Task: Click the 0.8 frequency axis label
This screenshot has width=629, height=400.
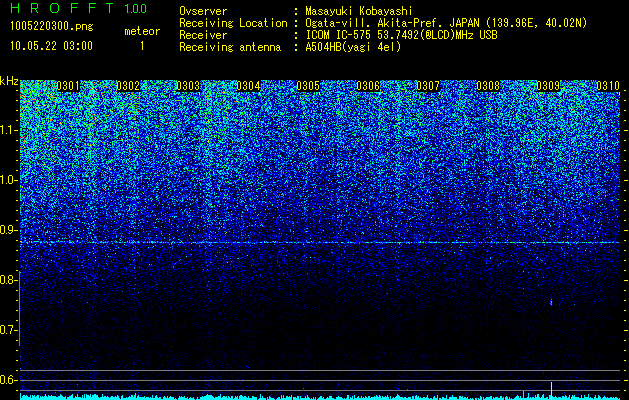Action: (9, 280)
